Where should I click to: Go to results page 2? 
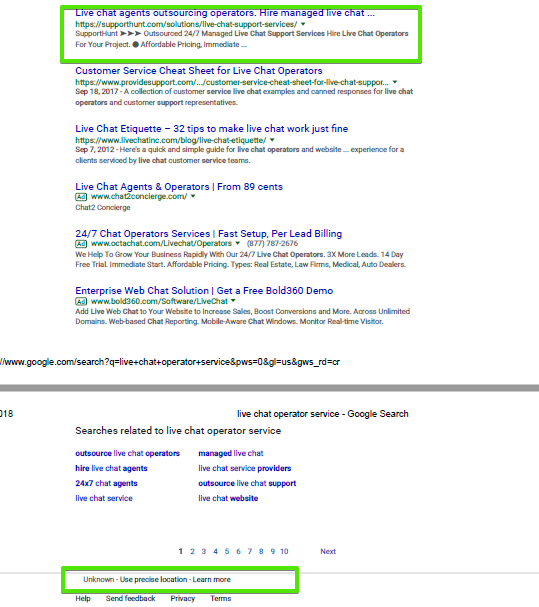192,552
